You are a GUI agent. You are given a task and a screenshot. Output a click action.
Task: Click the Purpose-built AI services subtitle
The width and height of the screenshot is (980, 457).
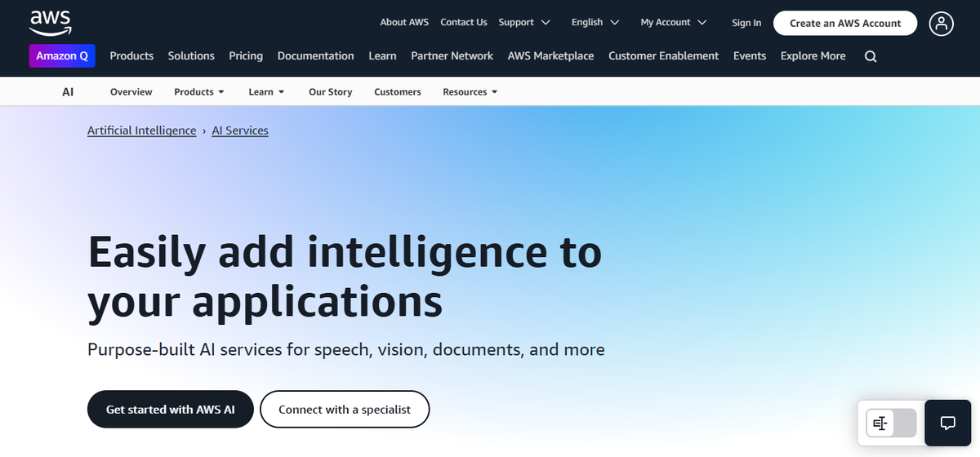coord(346,350)
